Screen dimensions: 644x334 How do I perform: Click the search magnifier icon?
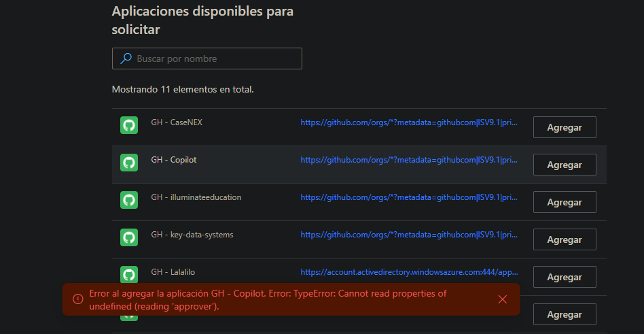(126, 59)
